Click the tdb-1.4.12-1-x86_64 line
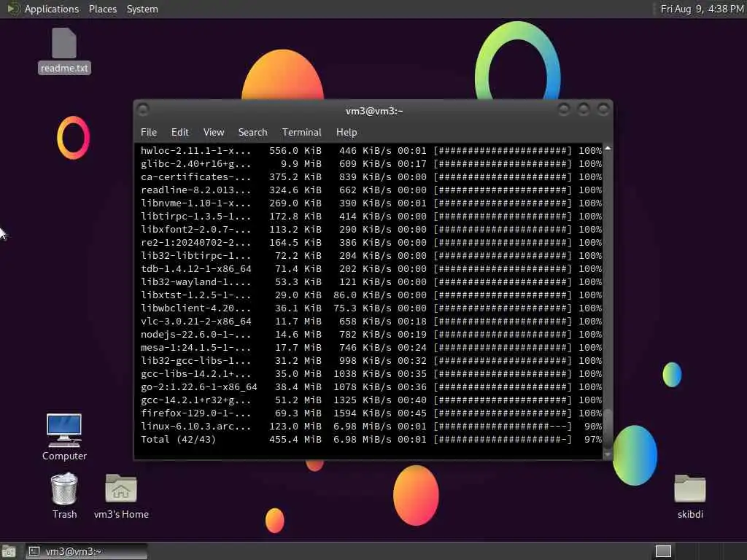This screenshot has height=560, width=747. [371, 269]
